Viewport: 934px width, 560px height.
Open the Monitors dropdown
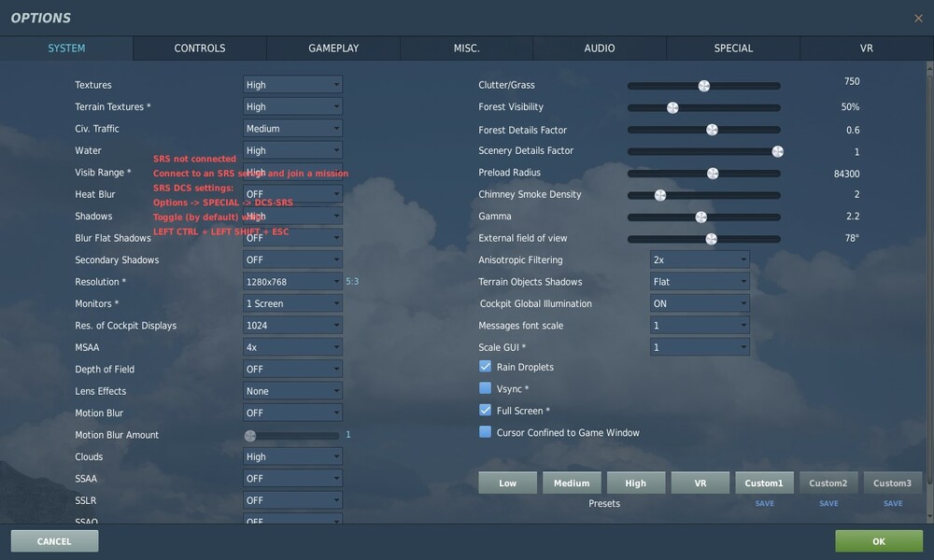(292, 303)
